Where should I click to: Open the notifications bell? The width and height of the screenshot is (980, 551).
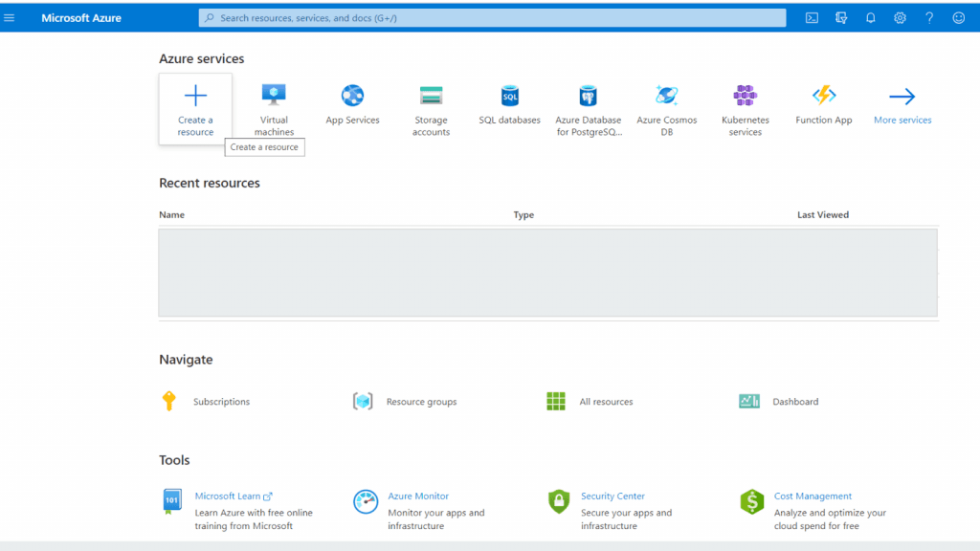(870, 17)
